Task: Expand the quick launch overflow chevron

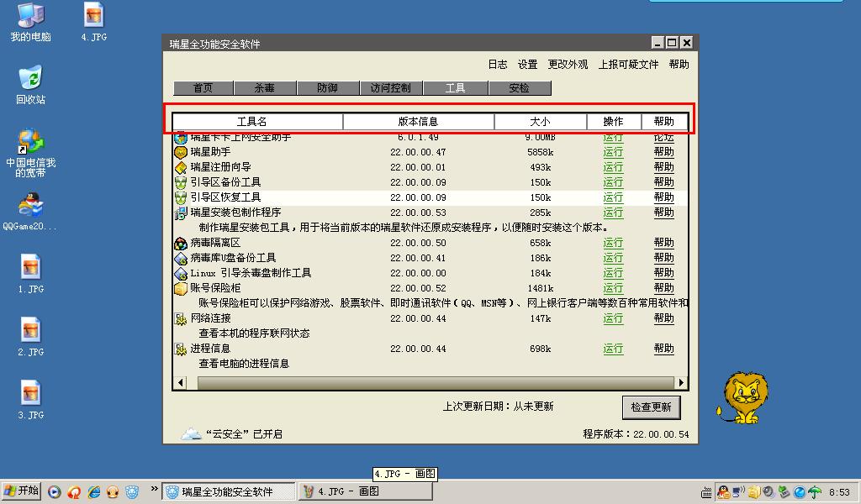Action: [x=155, y=488]
